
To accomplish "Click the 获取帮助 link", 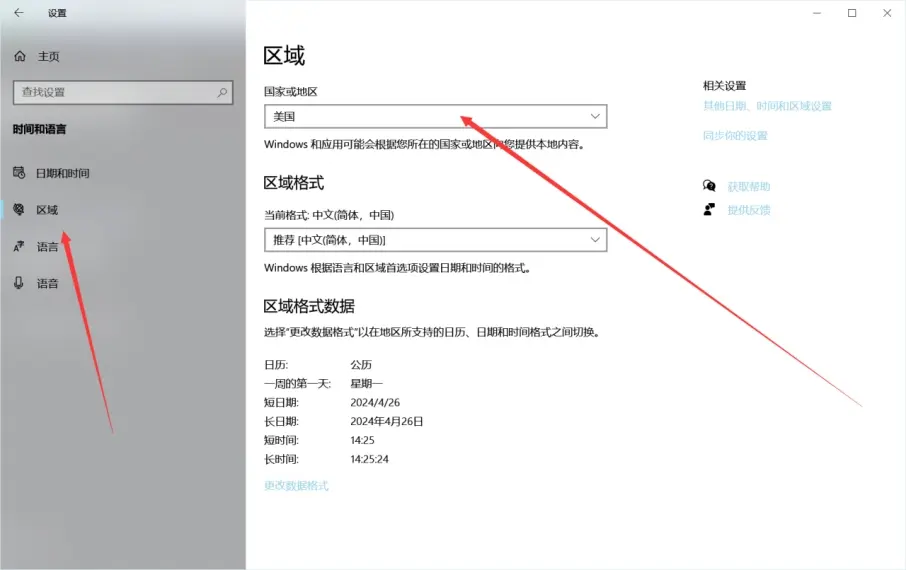I will click(x=748, y=186).
